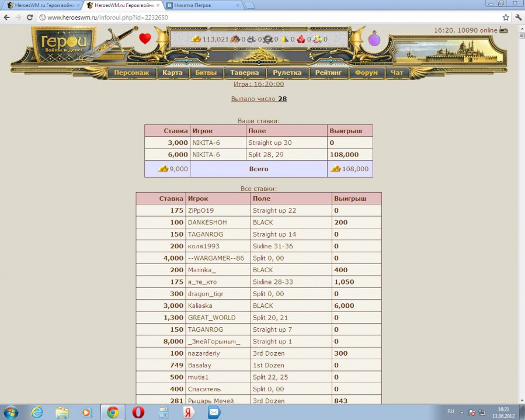Open --WARGAMER--86 player link

coord(215,258)
